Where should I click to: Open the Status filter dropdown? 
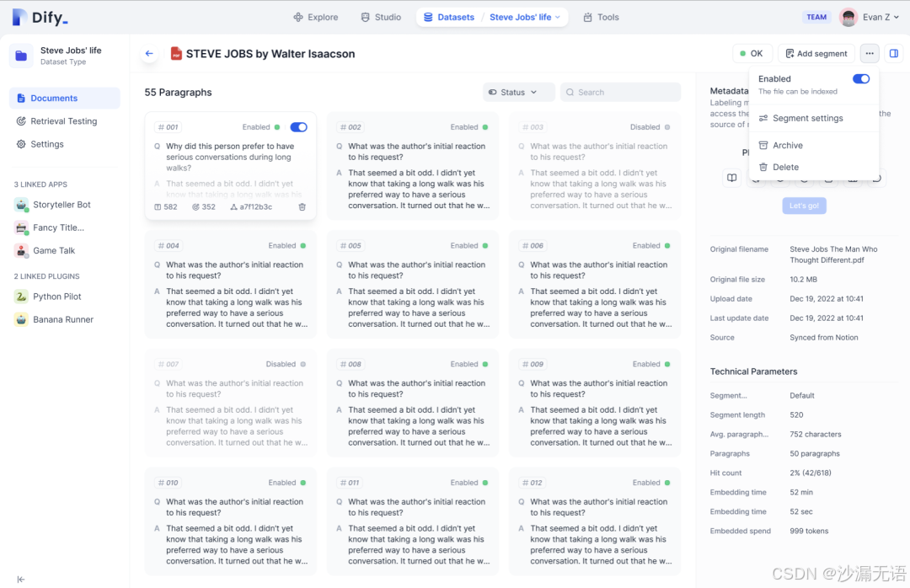518,92
